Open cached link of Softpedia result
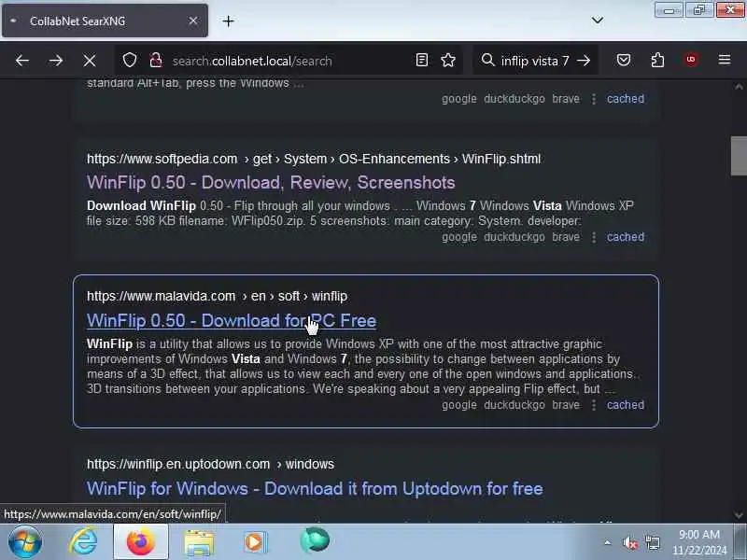The image size is (747, 560). [625, 237]
